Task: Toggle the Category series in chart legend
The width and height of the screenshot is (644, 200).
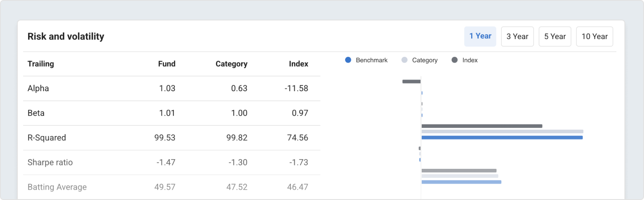Action: [x=424, y=60]
